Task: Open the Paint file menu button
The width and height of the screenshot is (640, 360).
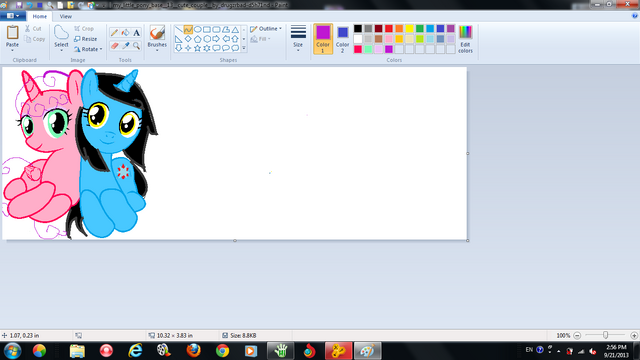Action: 13,16
